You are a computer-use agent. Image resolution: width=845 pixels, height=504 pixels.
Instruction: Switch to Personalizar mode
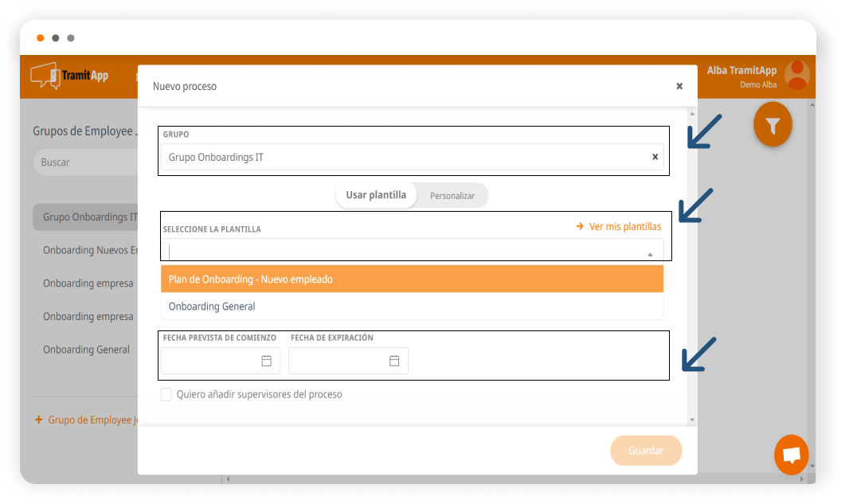pyautogui.click(x=452, y=195)
